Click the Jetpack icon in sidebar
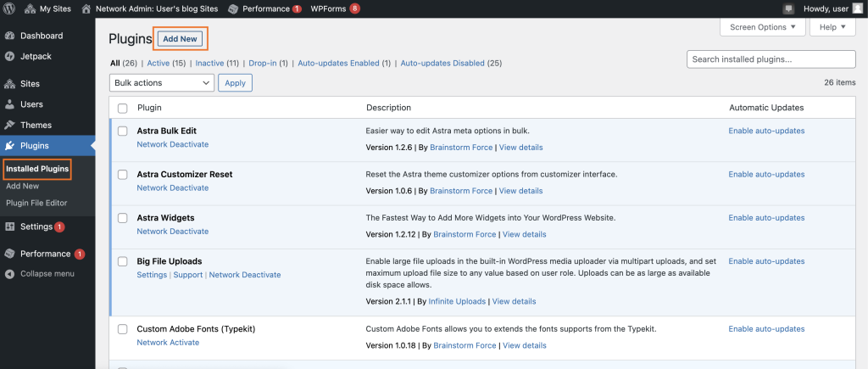The width and height of the screenshot is (868, 369). [9, 57]
